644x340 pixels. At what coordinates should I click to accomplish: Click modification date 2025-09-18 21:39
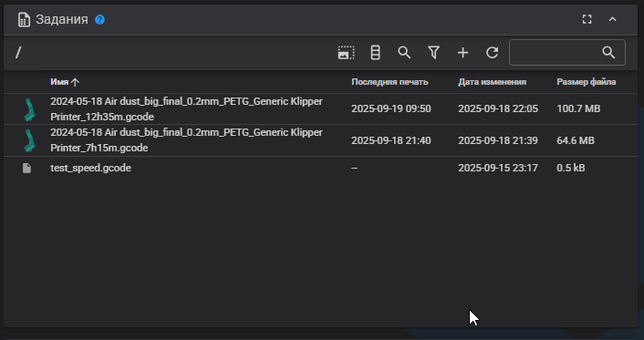tap(498, 140)
